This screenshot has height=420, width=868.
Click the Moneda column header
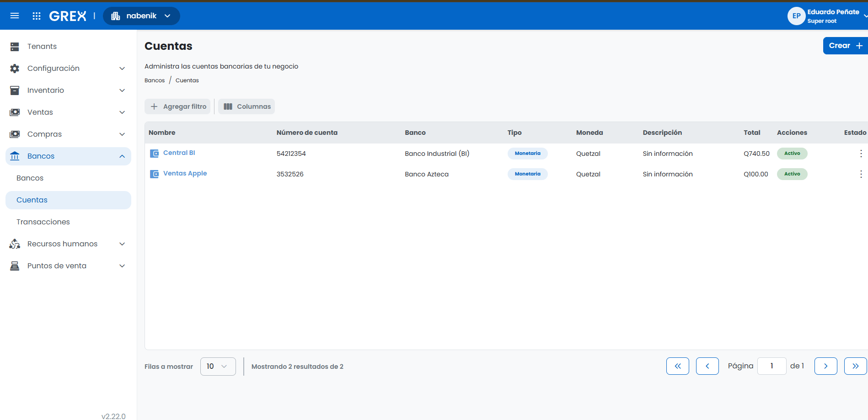click(589, 133)
